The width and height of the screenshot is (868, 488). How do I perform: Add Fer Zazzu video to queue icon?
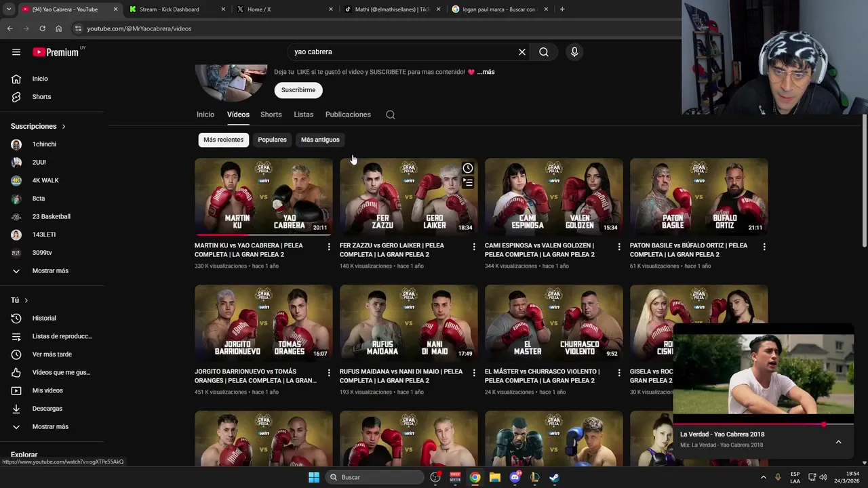pyautogui.click(x=467, y=182)
